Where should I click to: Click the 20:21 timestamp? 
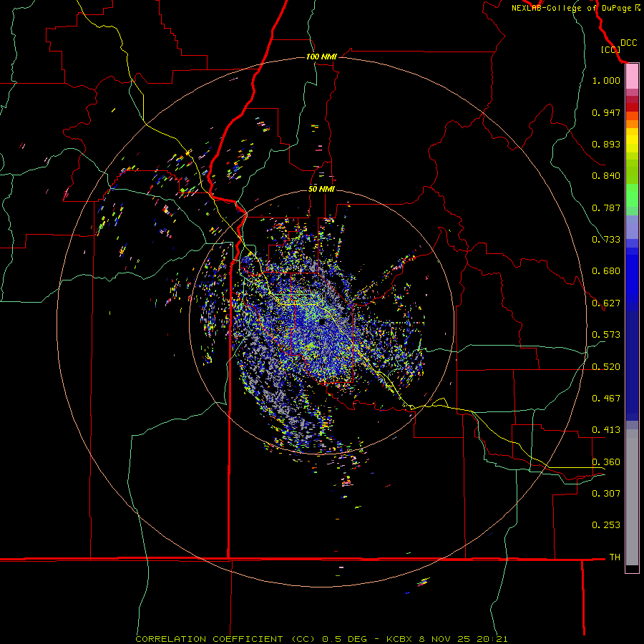tap(492, 639)
